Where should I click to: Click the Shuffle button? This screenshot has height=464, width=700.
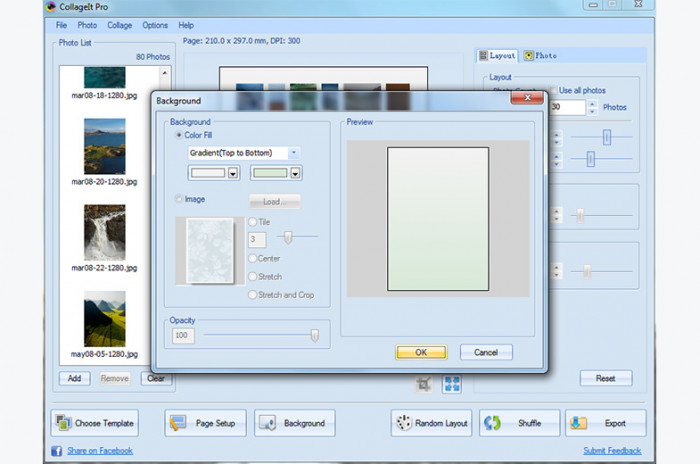(519, 423)
